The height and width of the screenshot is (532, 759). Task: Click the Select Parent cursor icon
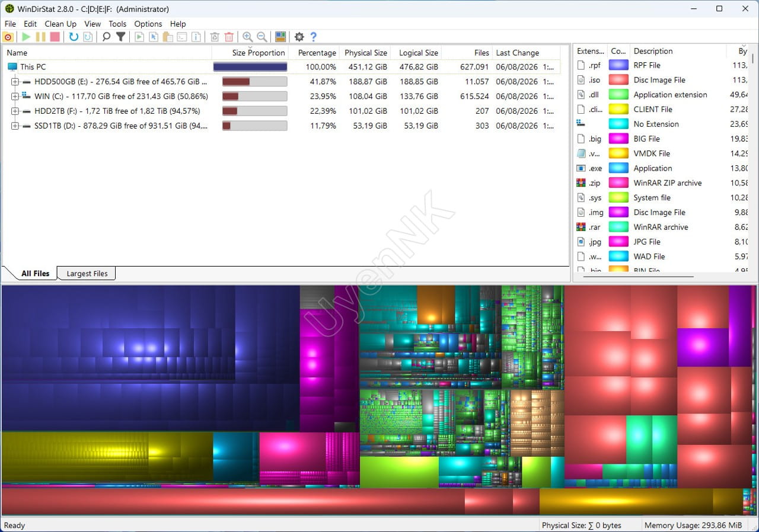click(x=154, y=37)
